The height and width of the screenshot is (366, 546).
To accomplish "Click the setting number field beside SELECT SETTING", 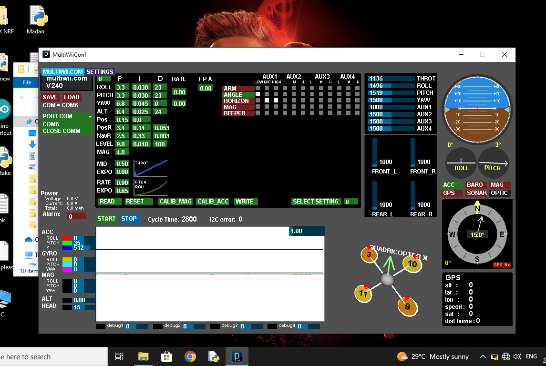I will pyautogui.click(x=351, y=202).
